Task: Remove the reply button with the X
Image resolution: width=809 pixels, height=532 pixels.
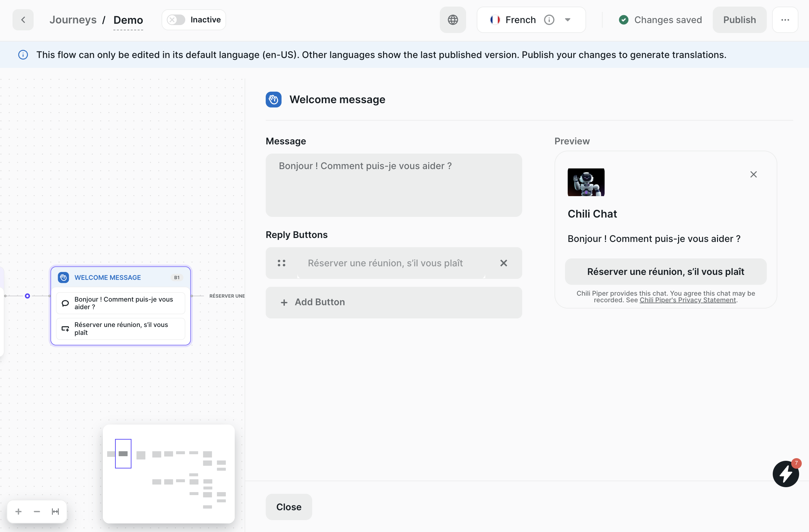Action: 503,263
